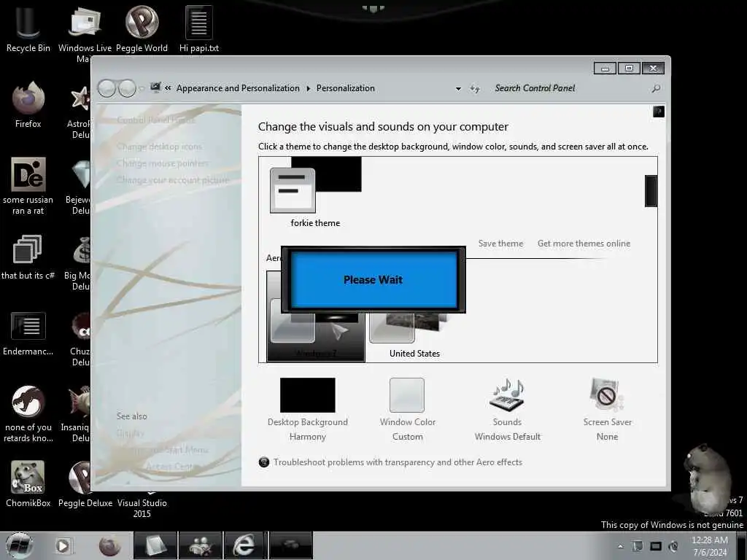Open the Windows Live Mail desktop icon

pyautogui.click(x=85, y=32)
